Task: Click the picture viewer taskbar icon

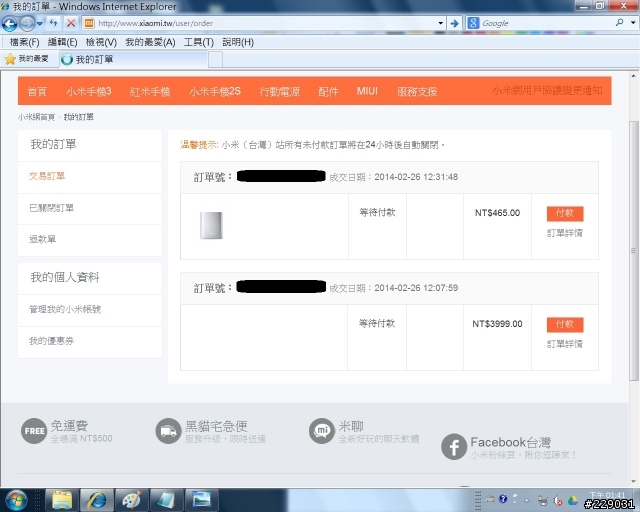Action: 202,500
